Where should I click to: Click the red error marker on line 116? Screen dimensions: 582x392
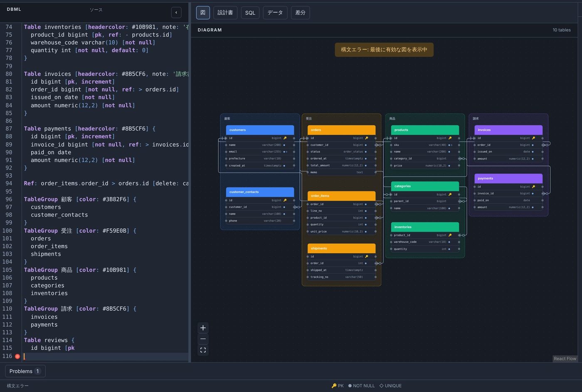(x=17, y=356)
